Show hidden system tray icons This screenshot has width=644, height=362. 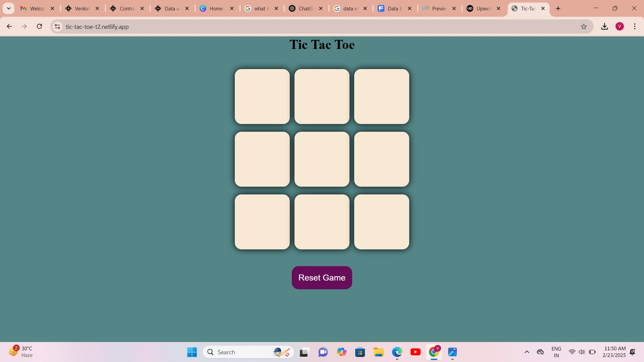click(x=527, y=352)
